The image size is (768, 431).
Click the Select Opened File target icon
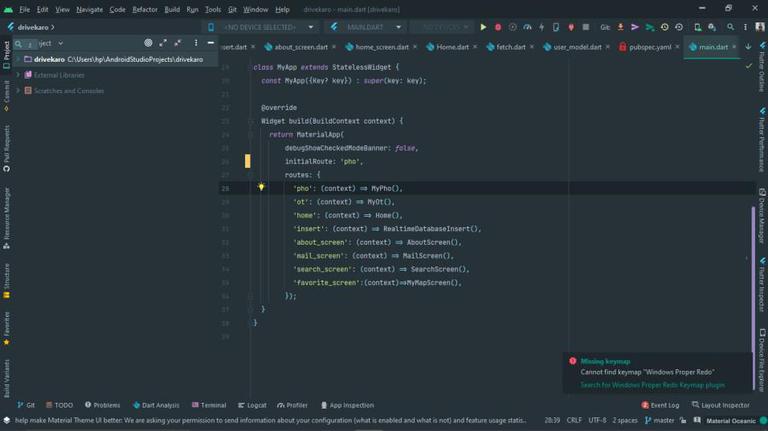click(x=148, y=43)
